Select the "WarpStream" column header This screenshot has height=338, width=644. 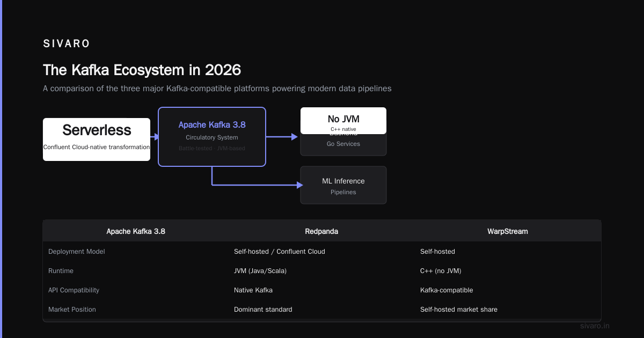tap(508, 232)
